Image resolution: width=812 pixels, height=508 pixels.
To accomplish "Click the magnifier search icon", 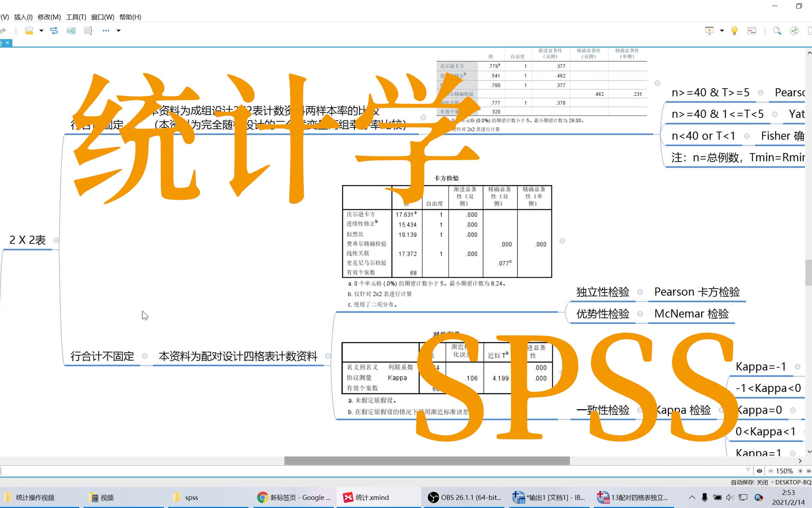I will (777, 31).
